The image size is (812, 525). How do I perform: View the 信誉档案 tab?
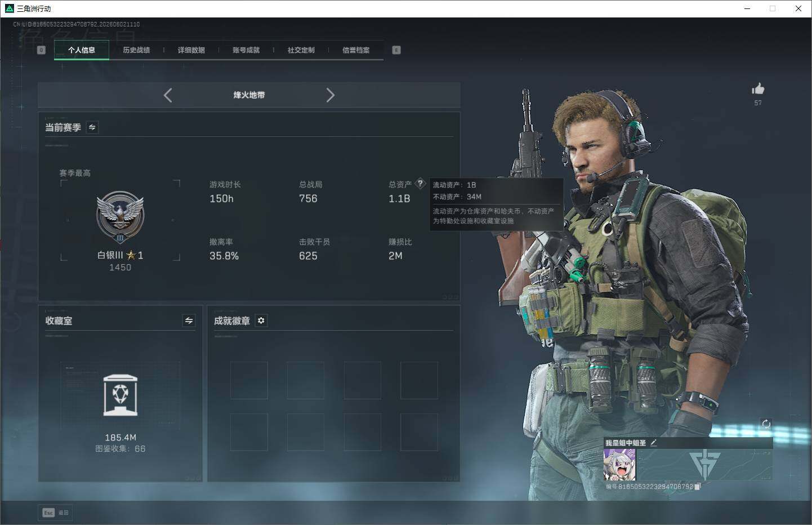tap(356, 50)
